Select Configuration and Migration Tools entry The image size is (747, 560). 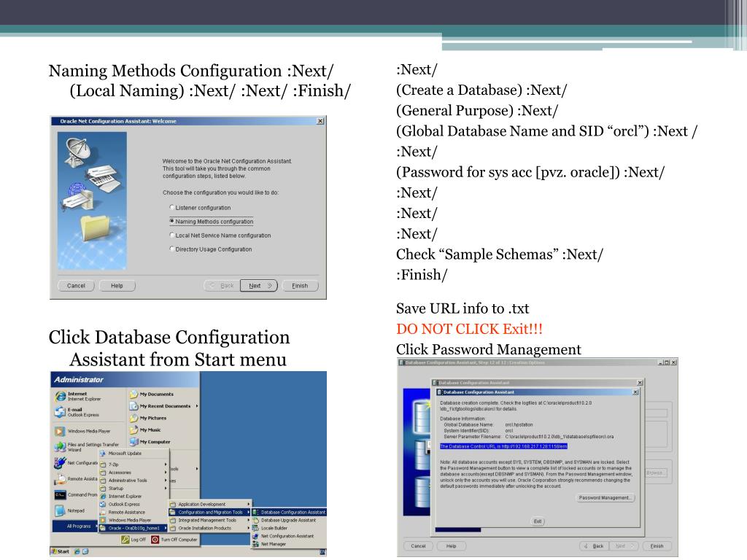click(x=210, y=513)
